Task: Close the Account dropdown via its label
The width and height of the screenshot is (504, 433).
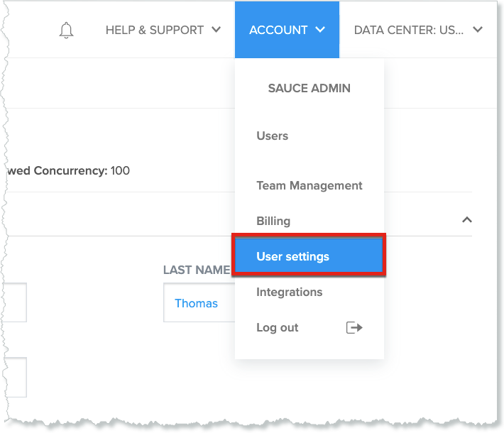Action: click(278, 30)
